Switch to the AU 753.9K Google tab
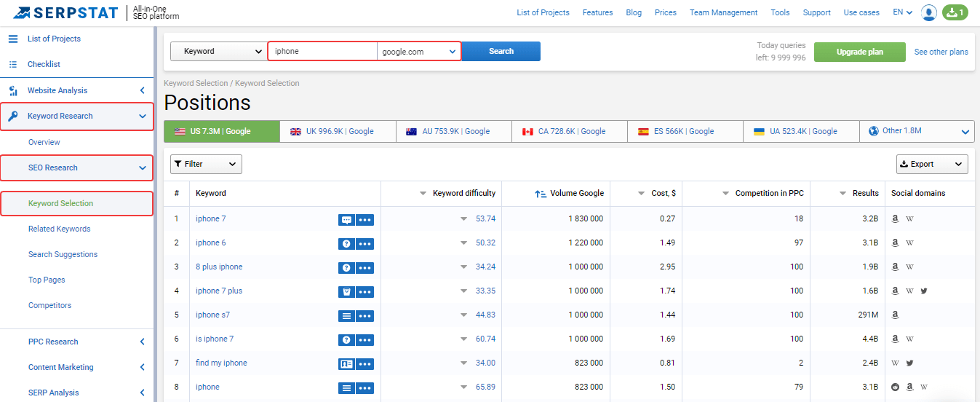980x402 pixels. point(454,131)
